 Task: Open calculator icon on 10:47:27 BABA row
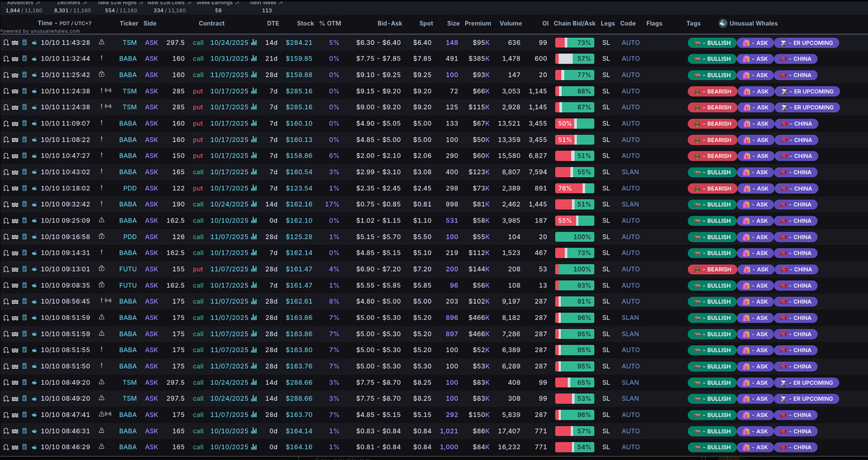(24, 156)
